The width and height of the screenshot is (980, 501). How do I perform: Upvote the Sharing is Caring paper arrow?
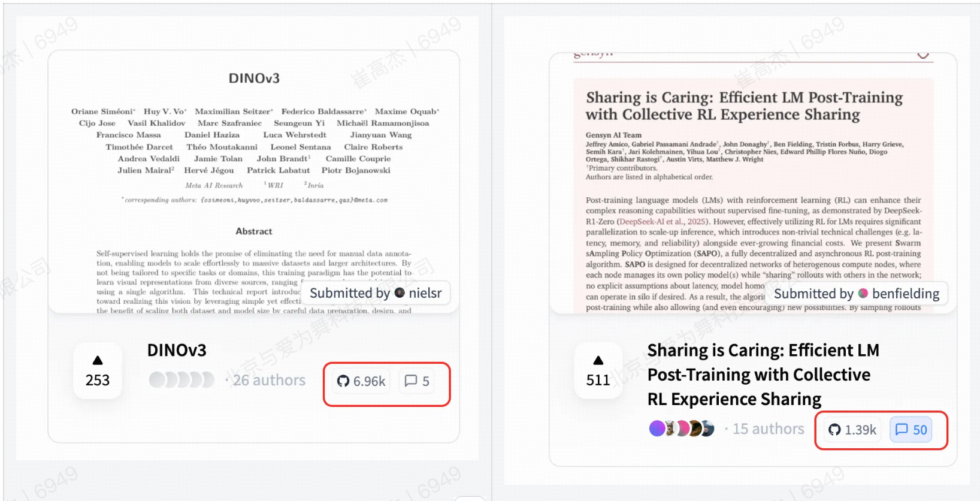click(598, 360)
